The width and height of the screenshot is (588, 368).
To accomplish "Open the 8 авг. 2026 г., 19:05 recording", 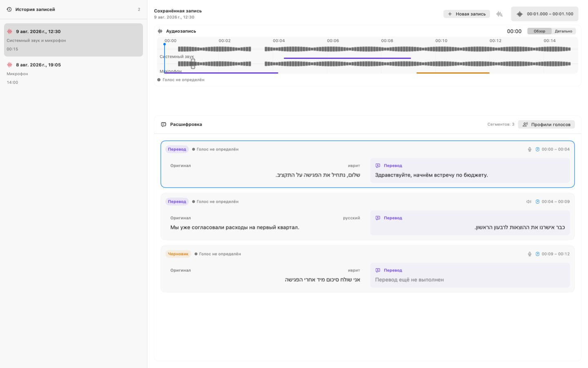I will tap(73, 73).
